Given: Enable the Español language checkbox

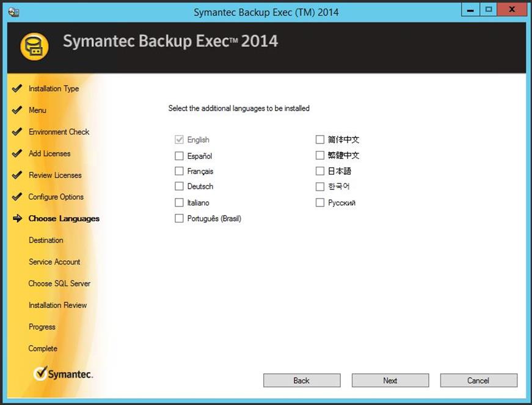Looking at the screenshot, I should coord(179,156).
